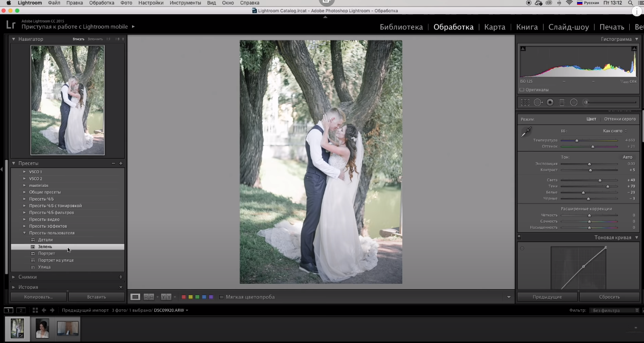
Task: Select the Radial Filter tool
Action: (574, 102)
